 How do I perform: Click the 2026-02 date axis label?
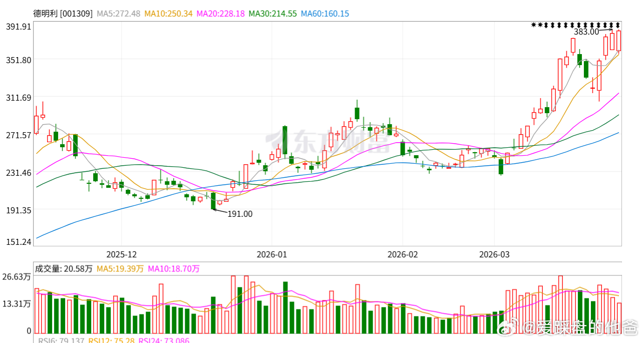coord(403,254)
